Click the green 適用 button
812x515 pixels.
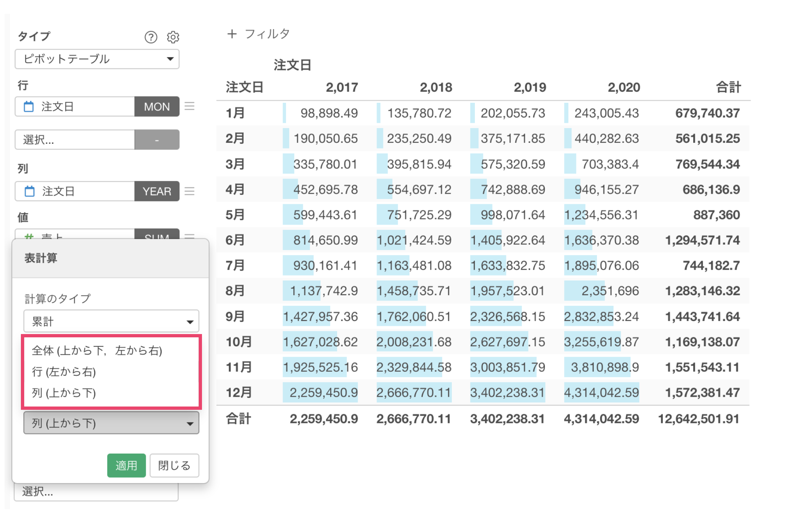click(x=126, y=465)
